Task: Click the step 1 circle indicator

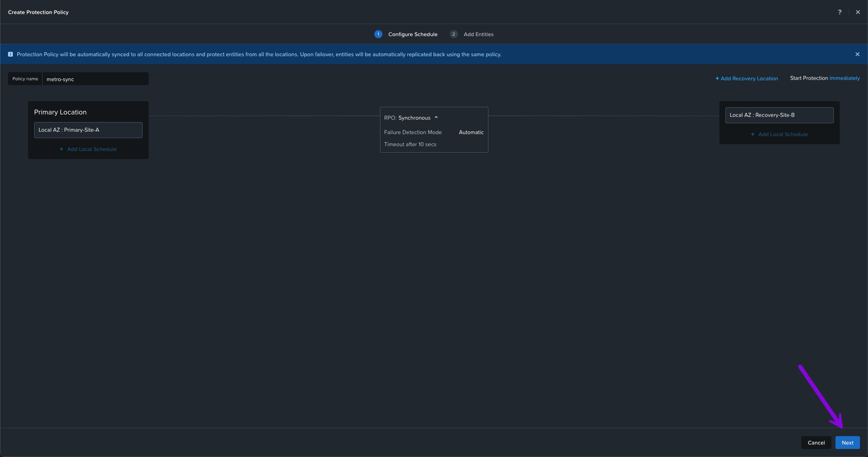Action: pos(378,34)
